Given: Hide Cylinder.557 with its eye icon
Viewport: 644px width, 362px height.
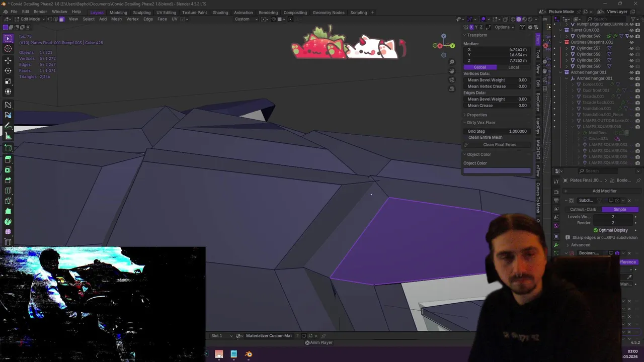Looking at the screenshot, I should point(631,48).
